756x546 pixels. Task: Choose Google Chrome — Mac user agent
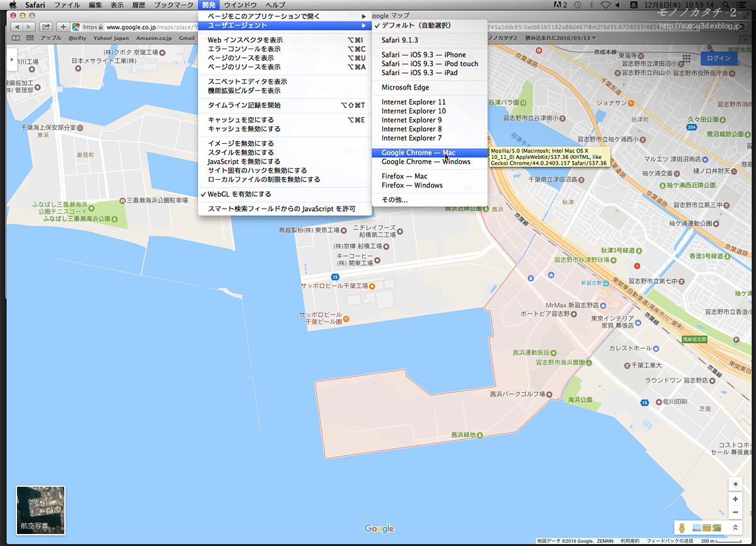pos(430,153)
